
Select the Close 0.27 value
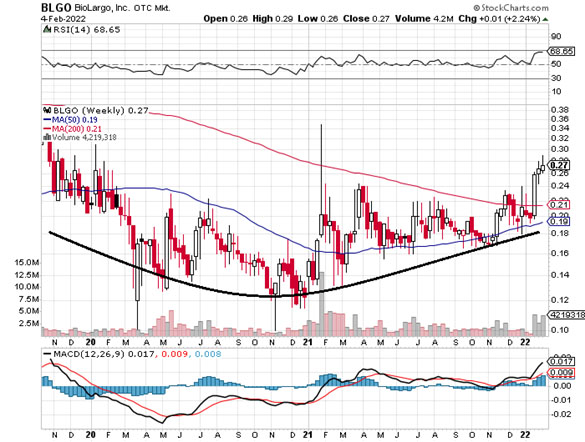click(366, 19)
